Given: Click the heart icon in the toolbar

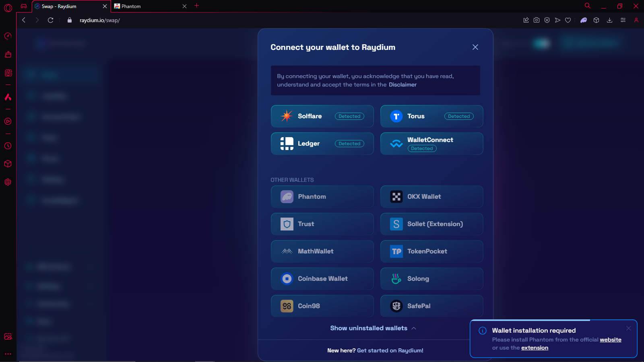Looking at the screenshot, I should pos(568,20).
